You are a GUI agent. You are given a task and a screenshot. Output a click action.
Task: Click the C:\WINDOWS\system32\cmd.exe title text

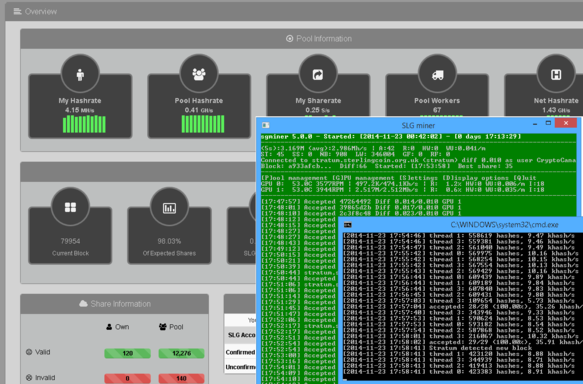point(505,225)
